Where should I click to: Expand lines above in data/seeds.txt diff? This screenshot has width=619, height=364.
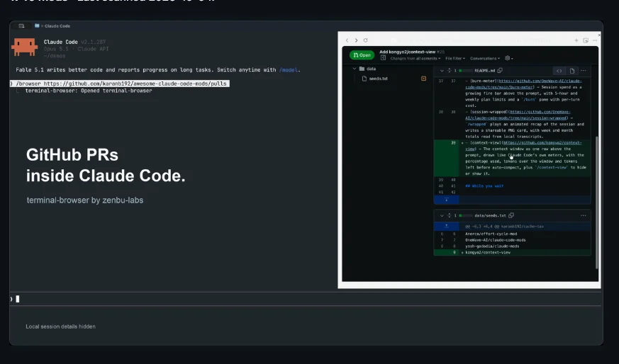(447, 227)
